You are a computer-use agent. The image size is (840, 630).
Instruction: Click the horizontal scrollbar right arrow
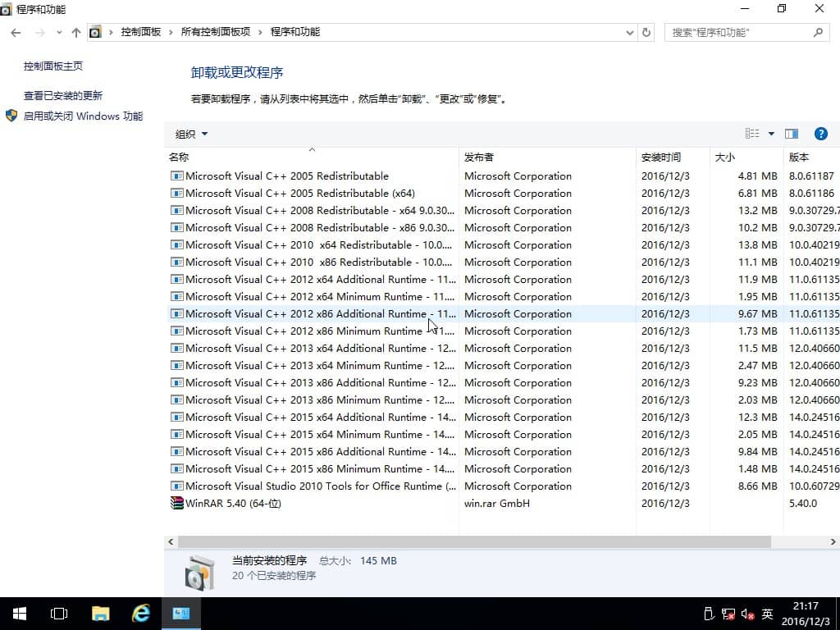coord(833,541)
